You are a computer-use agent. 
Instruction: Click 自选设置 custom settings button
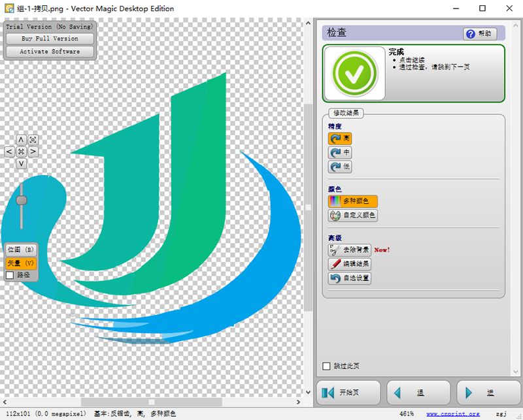349,278
